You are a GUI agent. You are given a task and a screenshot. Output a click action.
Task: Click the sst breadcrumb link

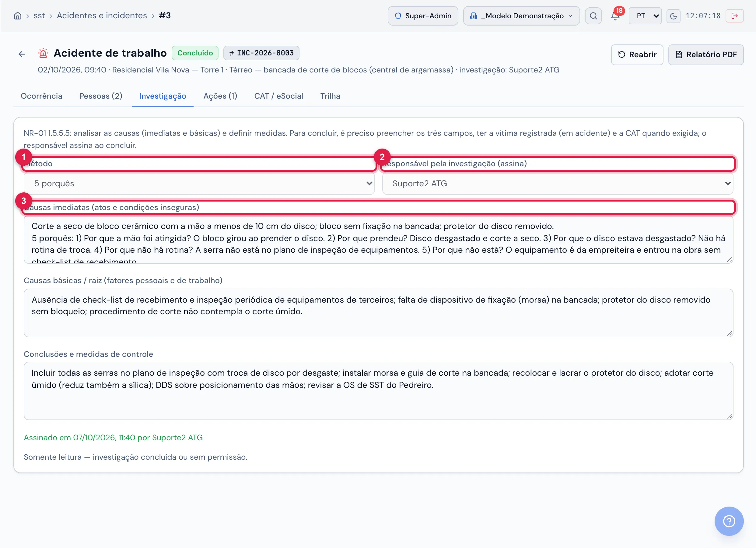coord(39,16)
